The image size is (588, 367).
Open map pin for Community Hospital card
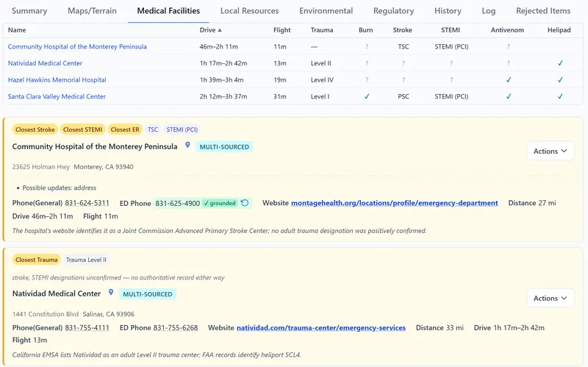click(x=187, y=145)
